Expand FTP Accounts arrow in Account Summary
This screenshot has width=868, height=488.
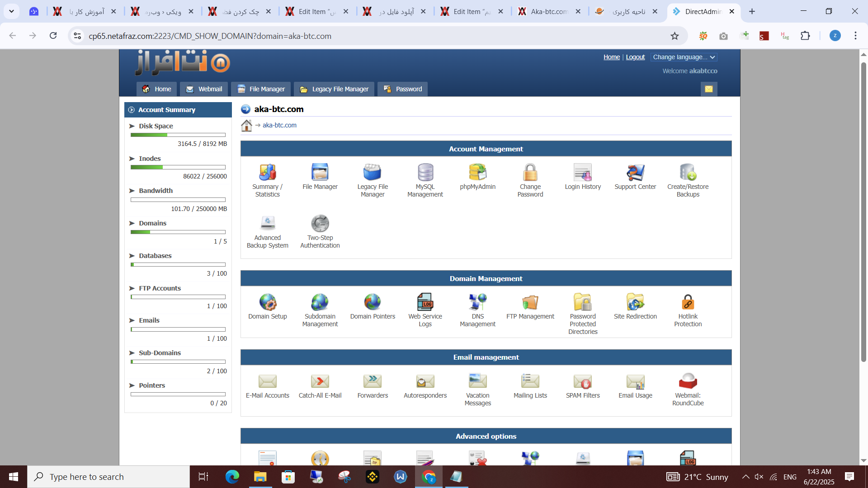point(132,288)
